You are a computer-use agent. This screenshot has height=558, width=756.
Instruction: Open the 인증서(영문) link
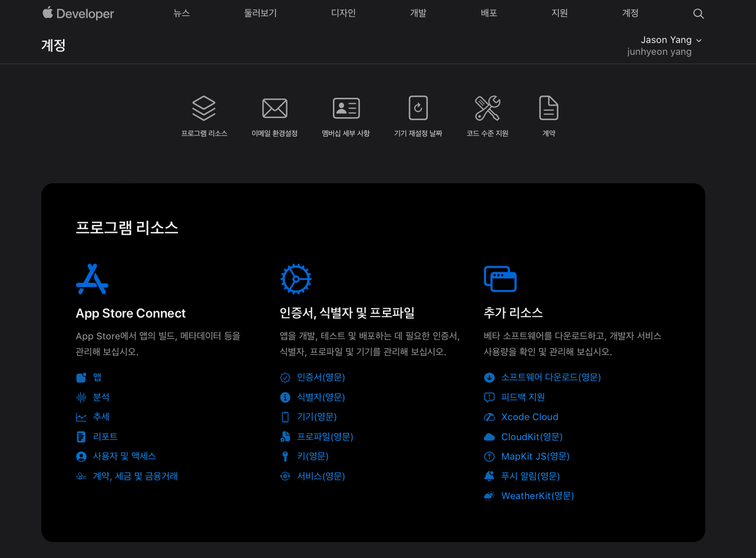(321, 377)
